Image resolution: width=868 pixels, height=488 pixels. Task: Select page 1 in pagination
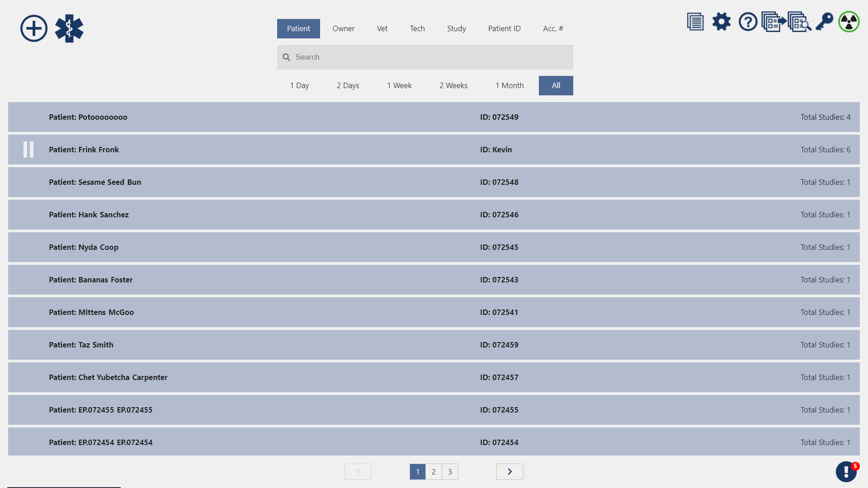tap(418, 472)
